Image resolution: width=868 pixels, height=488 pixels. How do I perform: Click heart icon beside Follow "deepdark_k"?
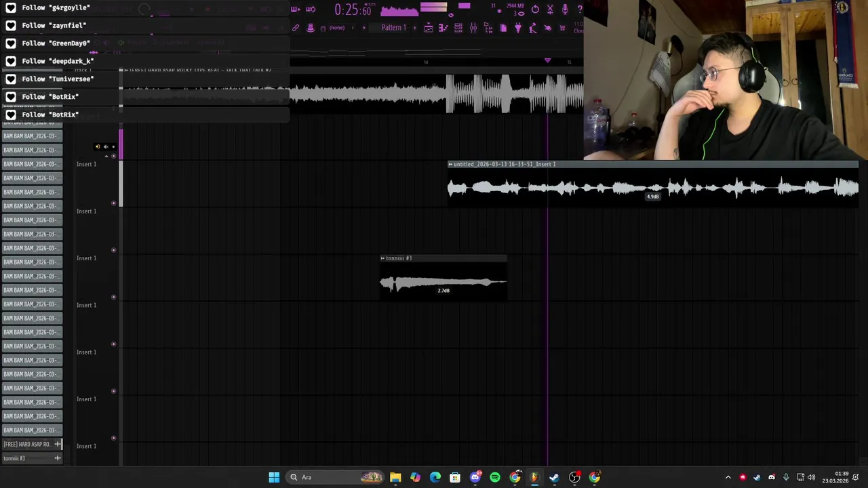[11, 61]
